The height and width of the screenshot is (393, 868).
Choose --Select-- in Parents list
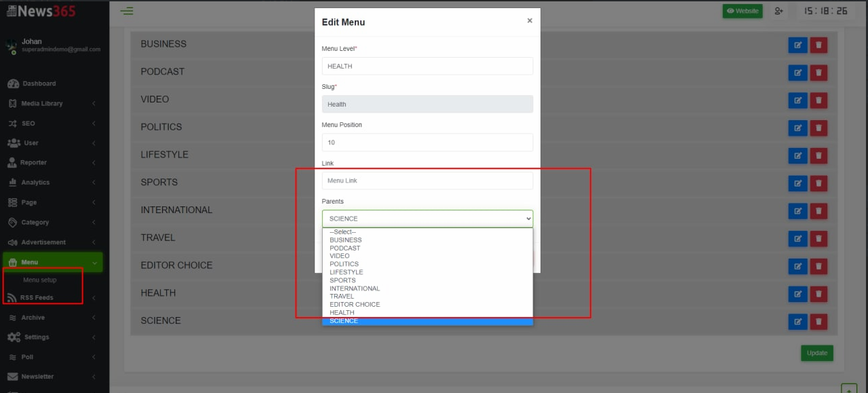427,232
